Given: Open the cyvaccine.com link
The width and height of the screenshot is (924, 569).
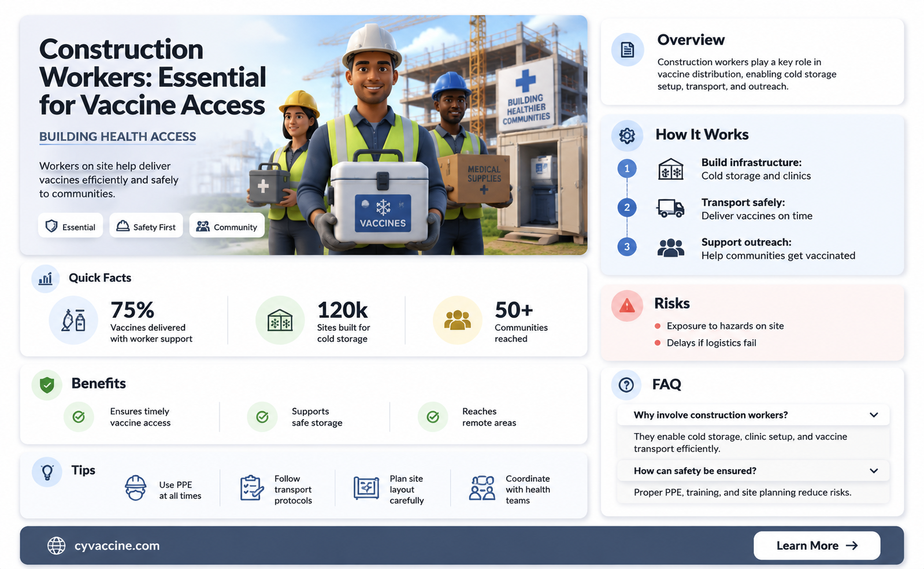Looking at the screenshot, I should (x=117, y=546).
